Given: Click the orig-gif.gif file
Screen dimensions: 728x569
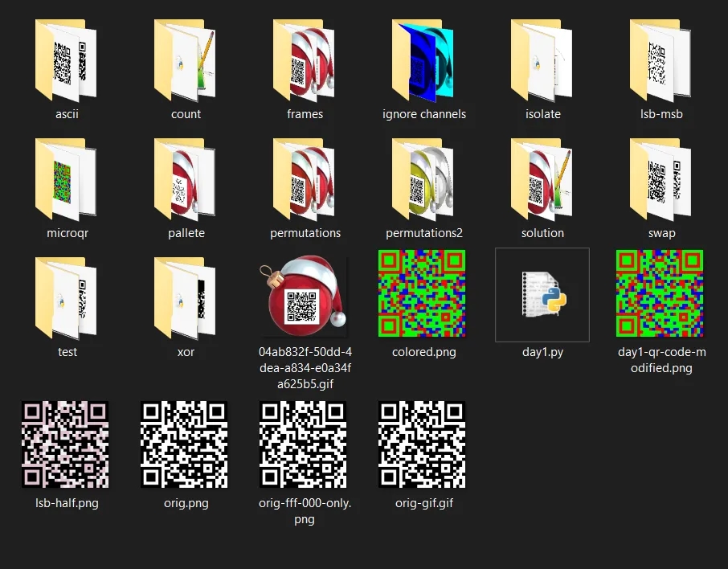Looking at the screenshot, I should click(x=423, y=444).
